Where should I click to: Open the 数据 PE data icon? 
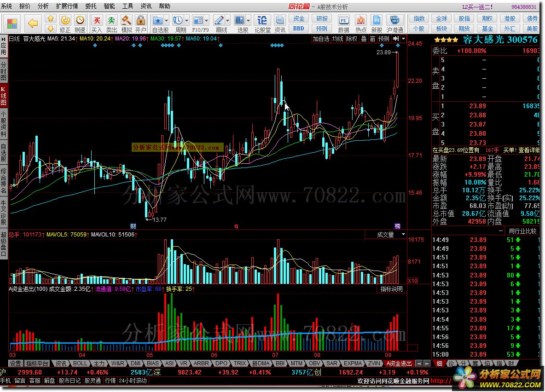coord(343,23)
